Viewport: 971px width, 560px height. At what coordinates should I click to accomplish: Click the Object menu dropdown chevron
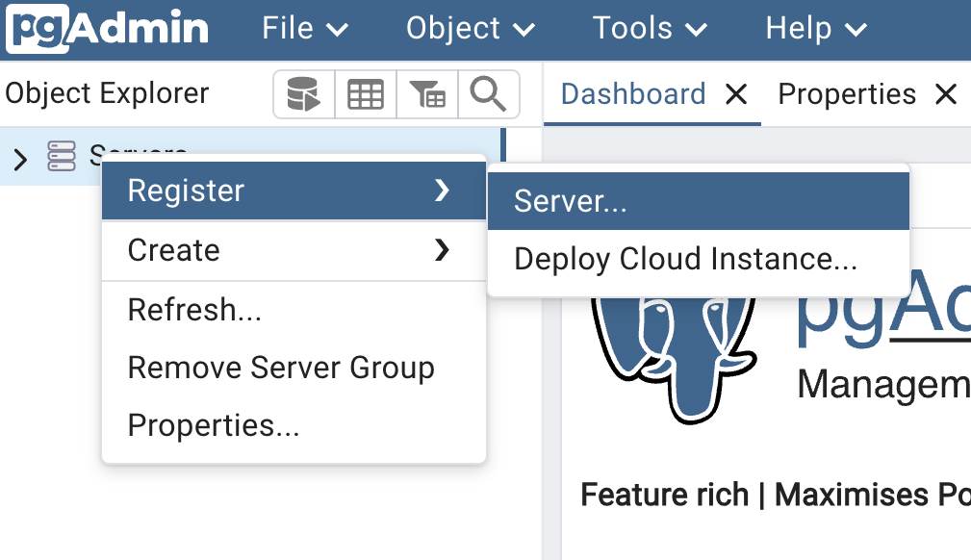point(524,30)
